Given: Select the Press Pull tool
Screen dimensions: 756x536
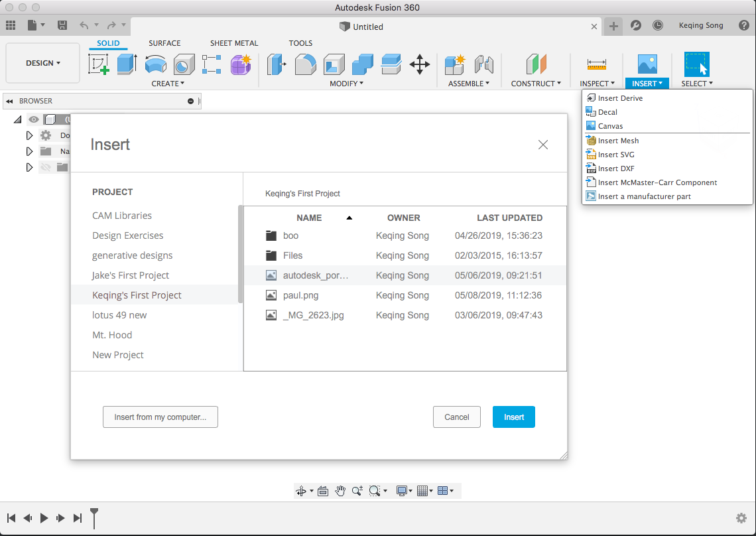Looking at the screenshot, I should coord(277,64).
